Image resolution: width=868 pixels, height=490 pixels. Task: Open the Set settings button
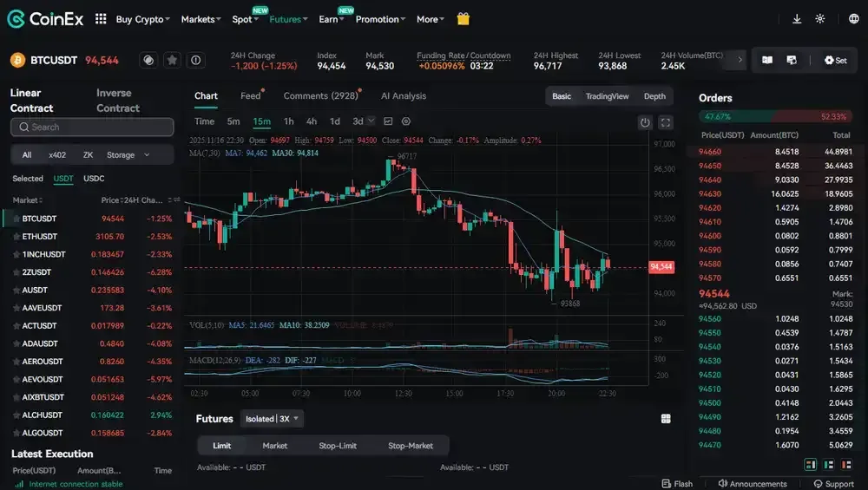835,61
